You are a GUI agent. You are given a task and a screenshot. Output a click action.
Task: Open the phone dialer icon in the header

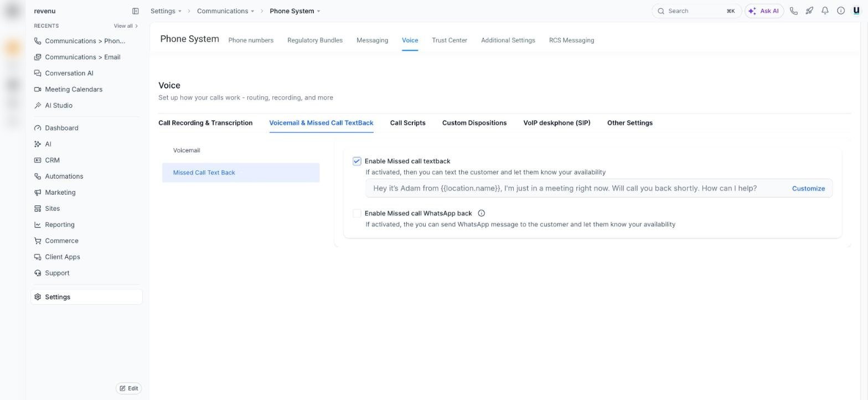point(794,11)
